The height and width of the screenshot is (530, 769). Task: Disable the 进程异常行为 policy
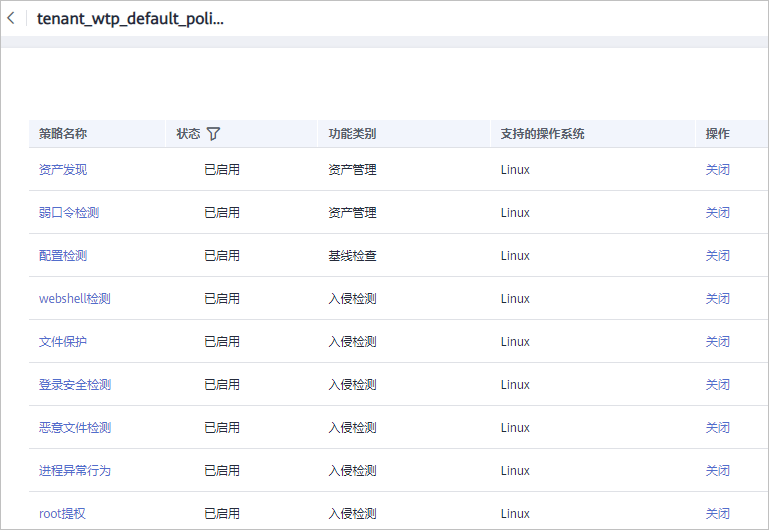(718, 471)
